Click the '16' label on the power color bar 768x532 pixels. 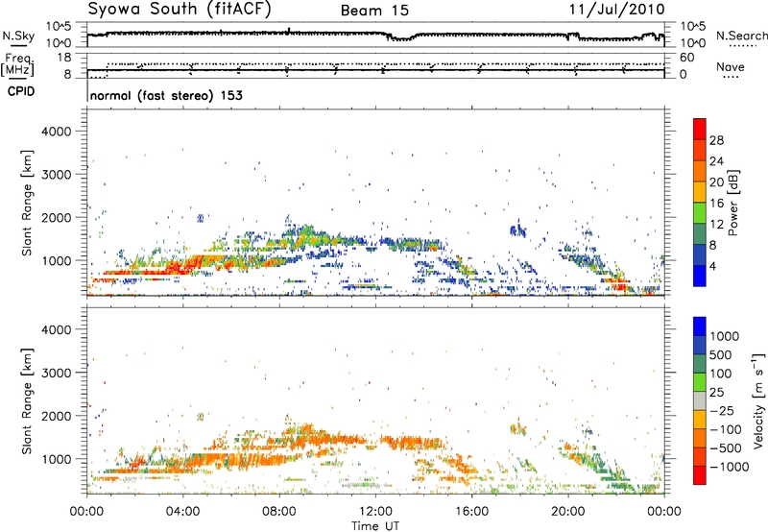pyautogui.click(x=716, y=204)
